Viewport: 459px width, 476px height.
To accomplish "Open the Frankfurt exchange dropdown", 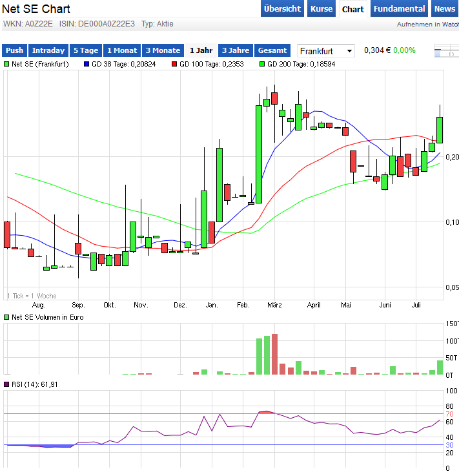I will tap(326, 50).
